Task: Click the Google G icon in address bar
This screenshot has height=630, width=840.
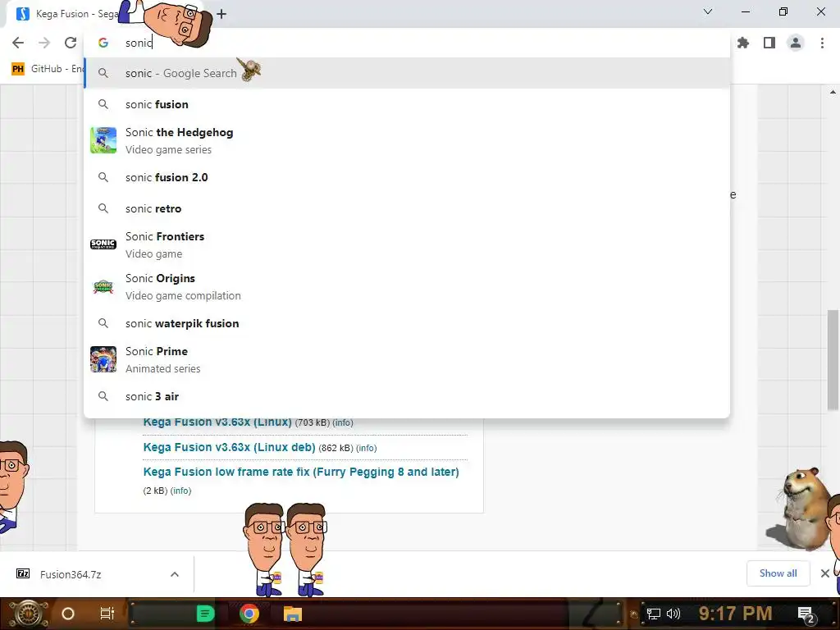Action: [x=103, y=43]
